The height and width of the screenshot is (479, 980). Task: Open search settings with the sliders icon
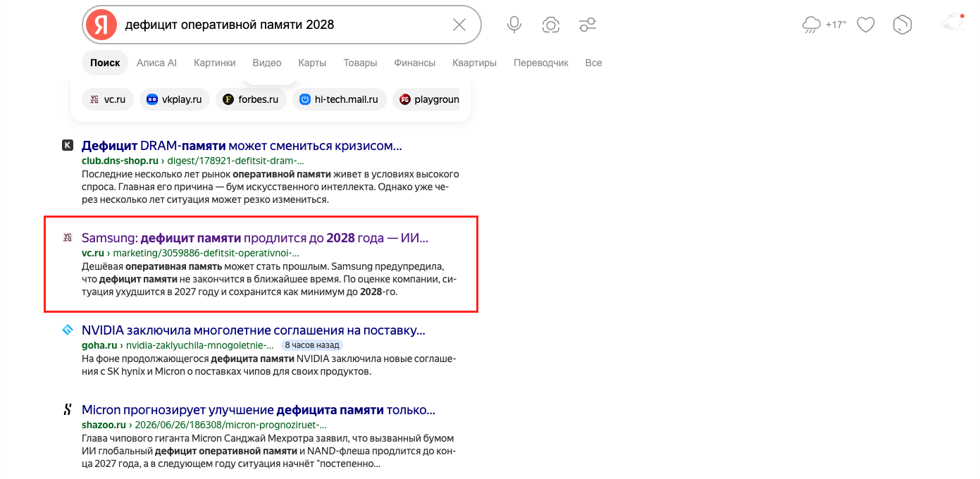click(588, 25)
